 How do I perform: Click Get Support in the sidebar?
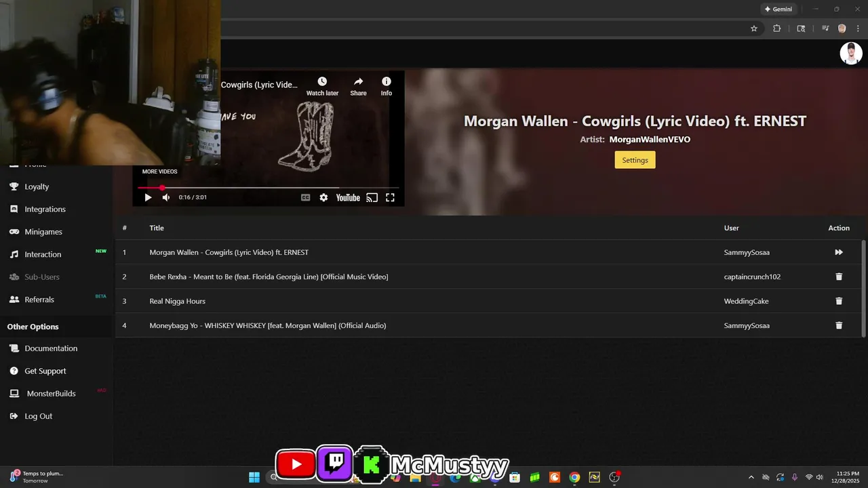pos(45,371)
